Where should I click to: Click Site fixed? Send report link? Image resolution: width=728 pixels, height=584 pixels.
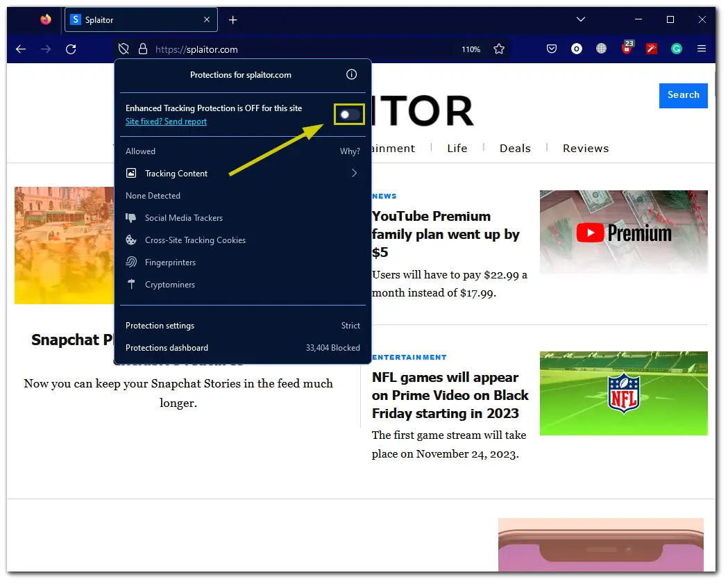167,122
